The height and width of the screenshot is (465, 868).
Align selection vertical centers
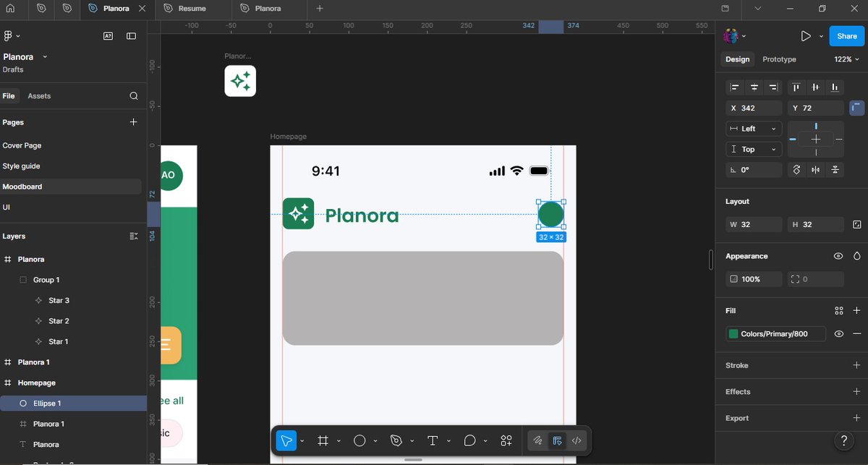coord(816,88)
